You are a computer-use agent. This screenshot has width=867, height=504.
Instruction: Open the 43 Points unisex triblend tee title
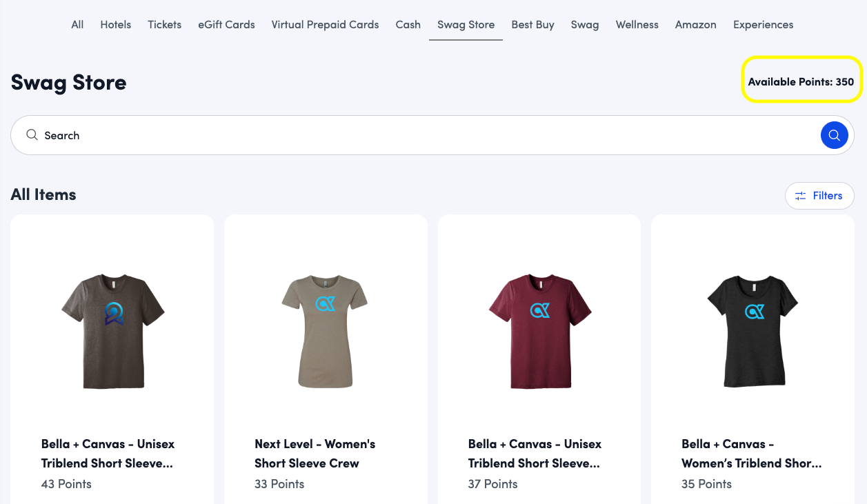pos(108,453)
